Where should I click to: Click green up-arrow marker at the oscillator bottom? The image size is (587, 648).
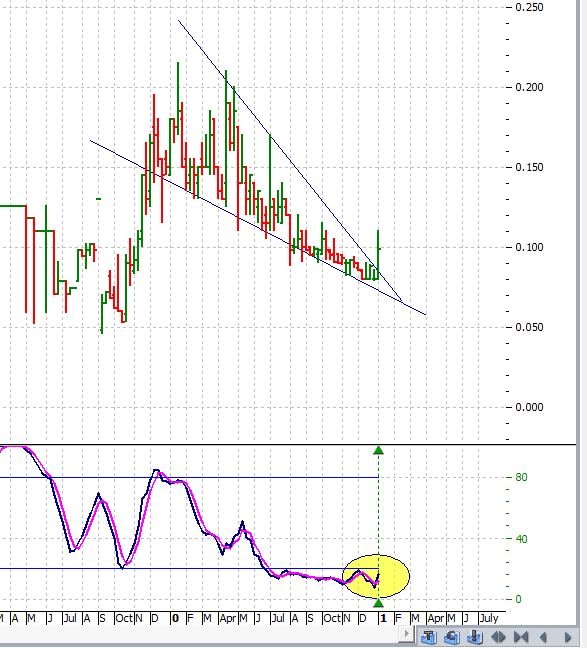coord(378,603)
